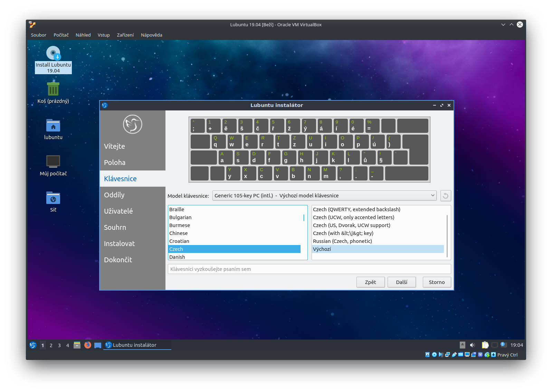Switch to workspace 4 in the pager

(x=68, y=345)
